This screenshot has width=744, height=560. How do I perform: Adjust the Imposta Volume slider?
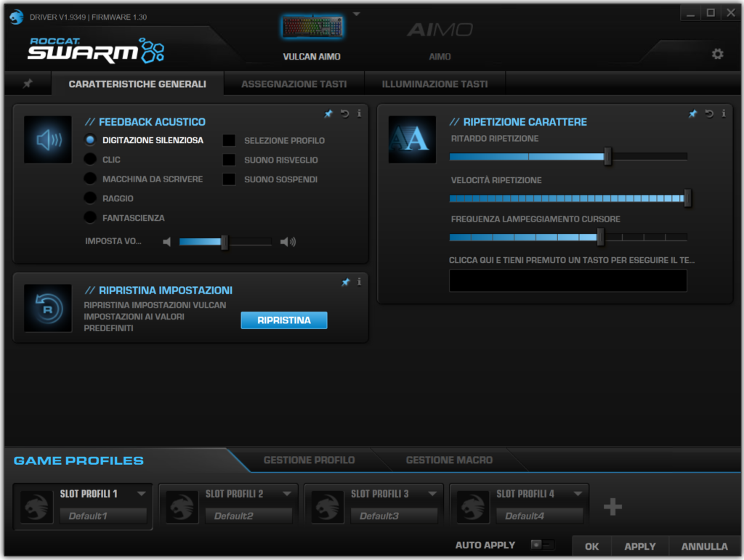point(225,242)
